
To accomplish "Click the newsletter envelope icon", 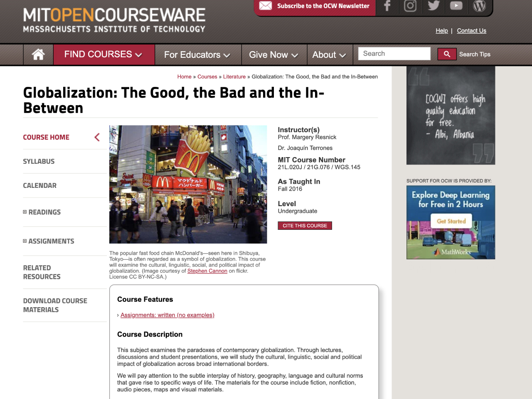I will pos(266,6).
